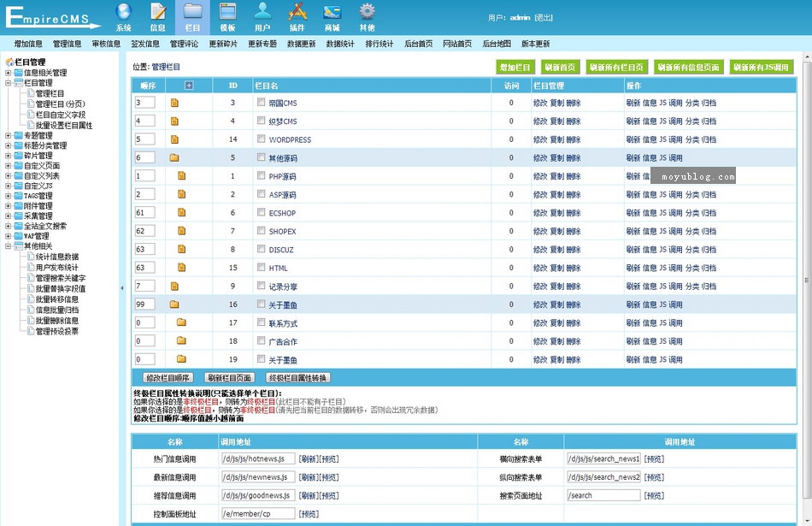Expand the 碎片管理 tree node
Image resolution: width=812 pixels, height=526 pixels.
pyautogui.click(x=8, y=156)
